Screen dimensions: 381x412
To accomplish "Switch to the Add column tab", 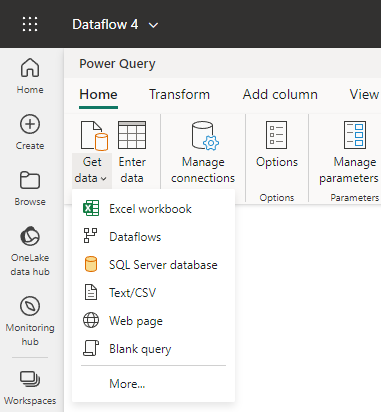I will (280, 95).
